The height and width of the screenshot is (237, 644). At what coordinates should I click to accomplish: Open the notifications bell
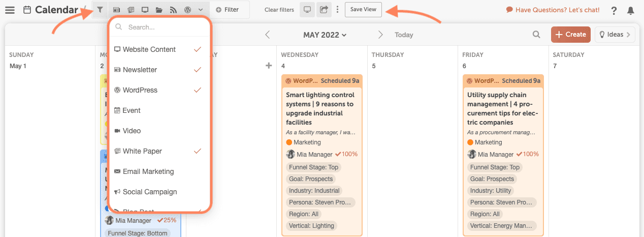pyautogui.click(x=631, y=10)
